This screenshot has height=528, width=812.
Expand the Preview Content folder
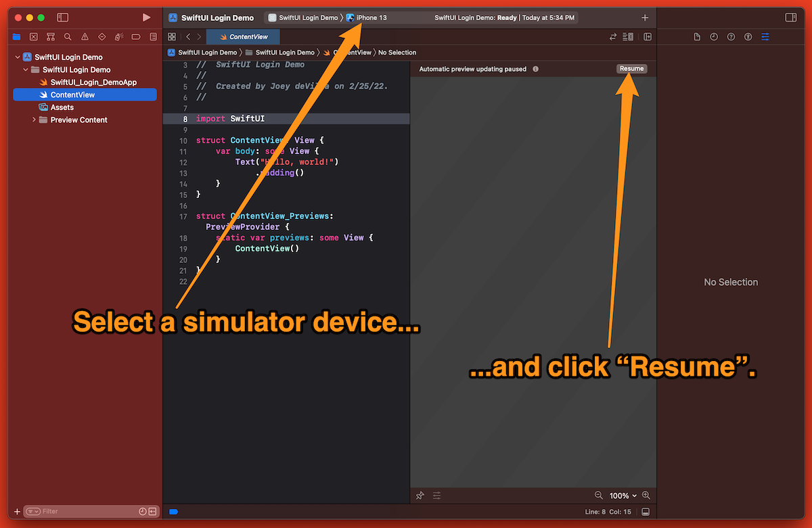coord(33,120)
